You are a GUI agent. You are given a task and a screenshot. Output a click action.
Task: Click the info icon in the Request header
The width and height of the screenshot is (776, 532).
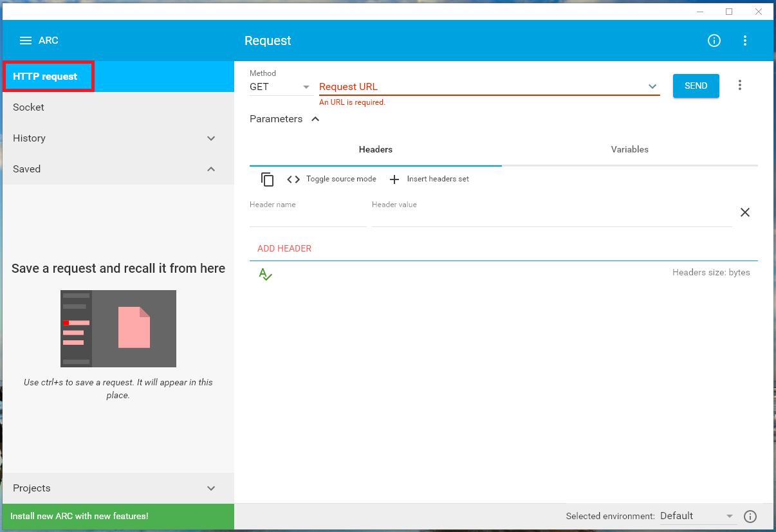[x=714, y=41]
